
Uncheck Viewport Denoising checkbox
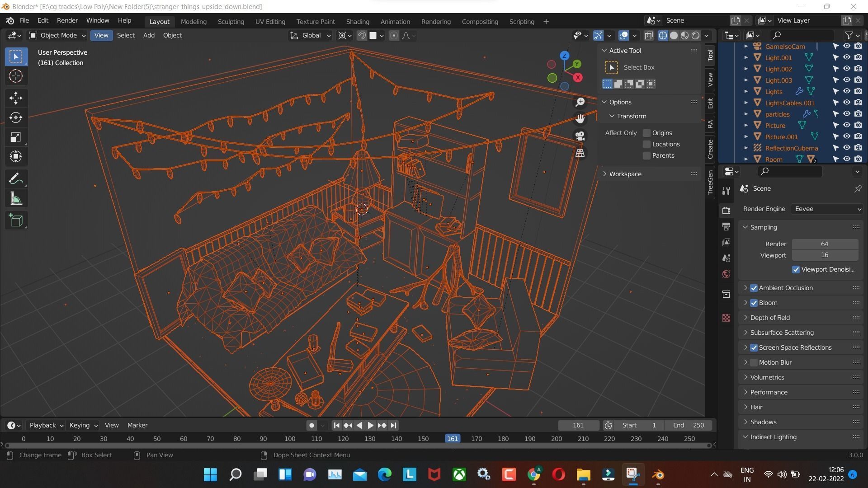pos(796,269)
